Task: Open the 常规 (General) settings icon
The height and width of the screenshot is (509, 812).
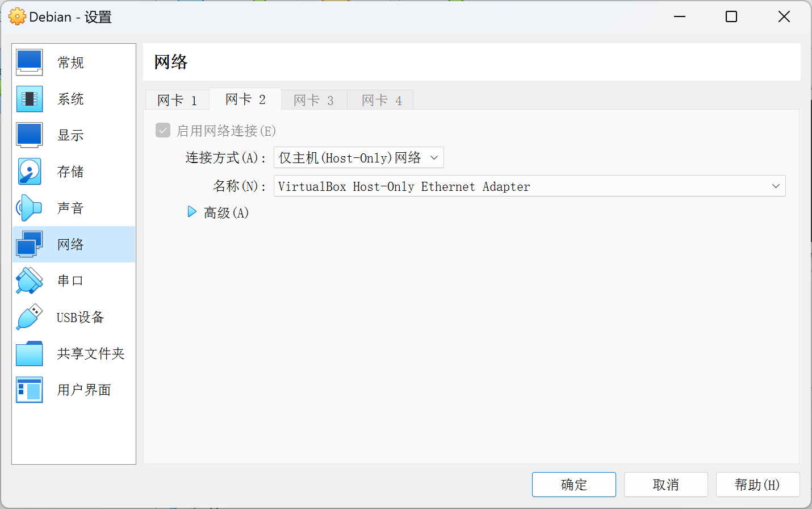Action: [x=29, y=62]
